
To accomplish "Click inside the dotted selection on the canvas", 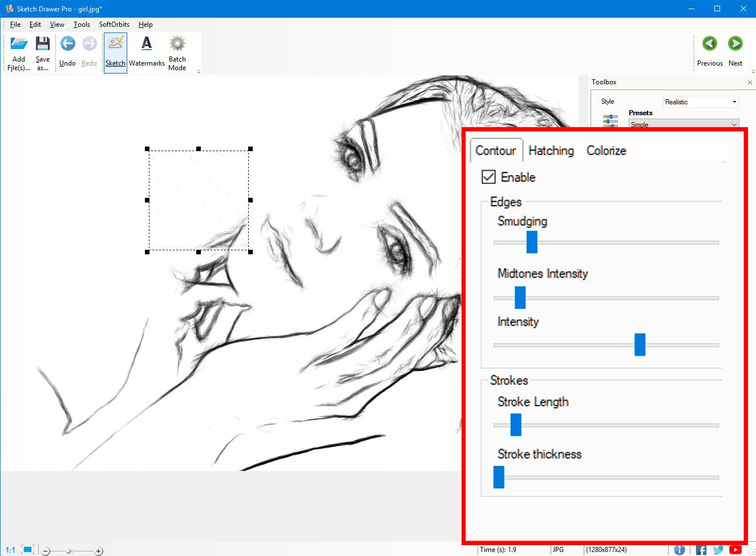I will 199,201.
